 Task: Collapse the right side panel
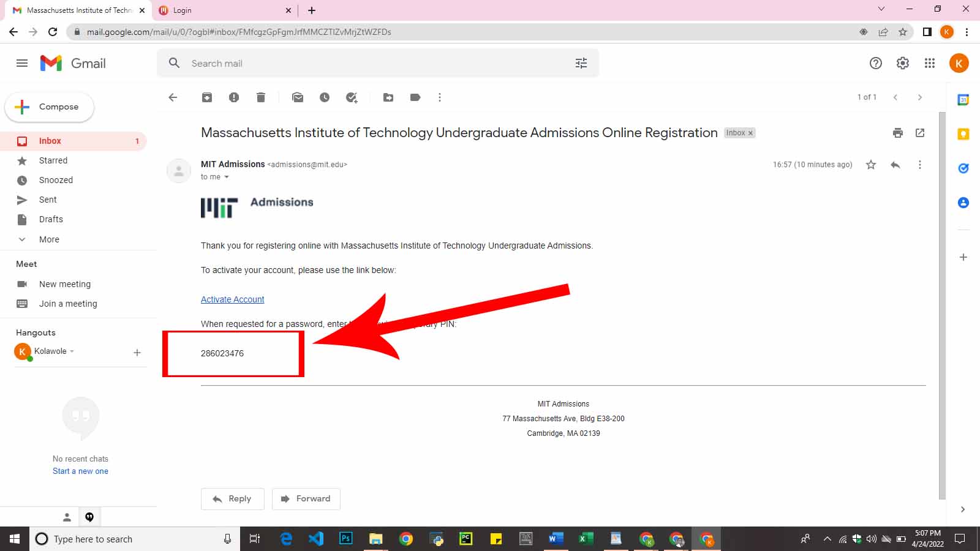[x=963, y=509]
